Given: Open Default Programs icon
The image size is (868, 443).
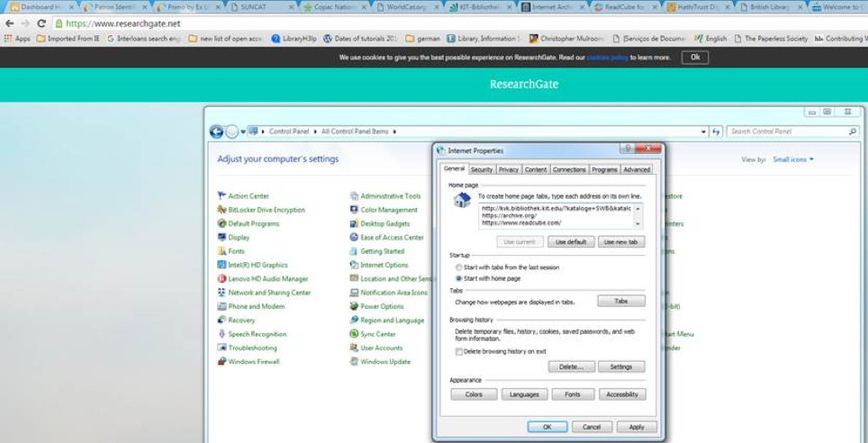Looking at the screenshot, I should click(x=222, y=223).
